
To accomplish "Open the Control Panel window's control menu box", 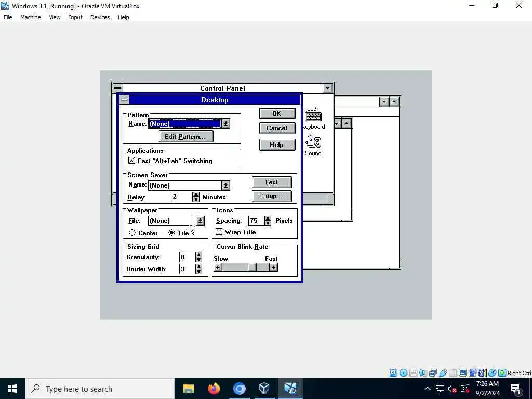I will [x=117, y=88].
